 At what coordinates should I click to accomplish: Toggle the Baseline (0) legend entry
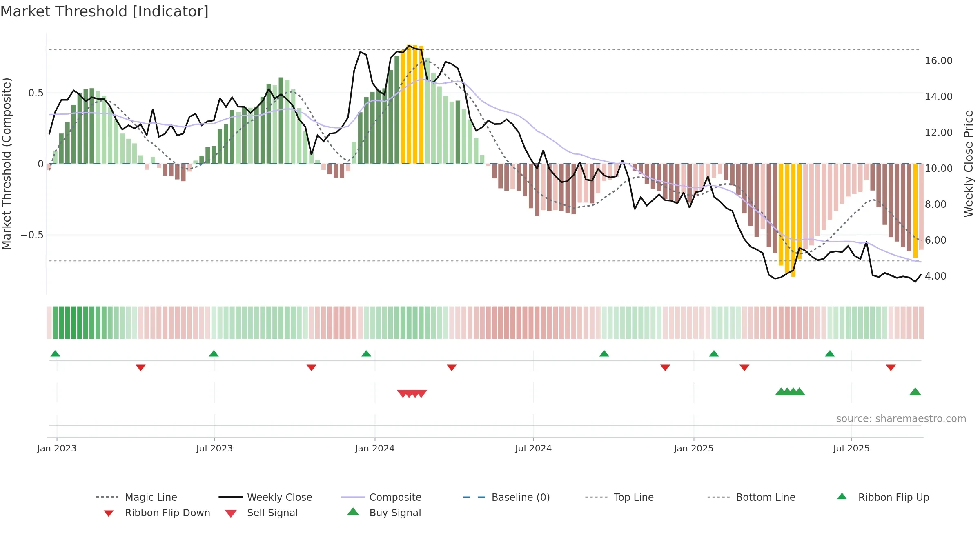point(506,497)
